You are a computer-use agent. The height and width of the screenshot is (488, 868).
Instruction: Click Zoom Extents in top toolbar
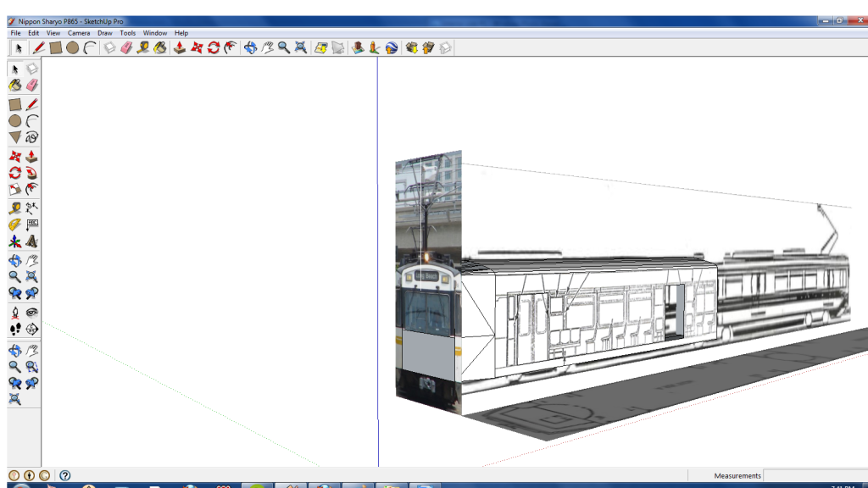301,48
